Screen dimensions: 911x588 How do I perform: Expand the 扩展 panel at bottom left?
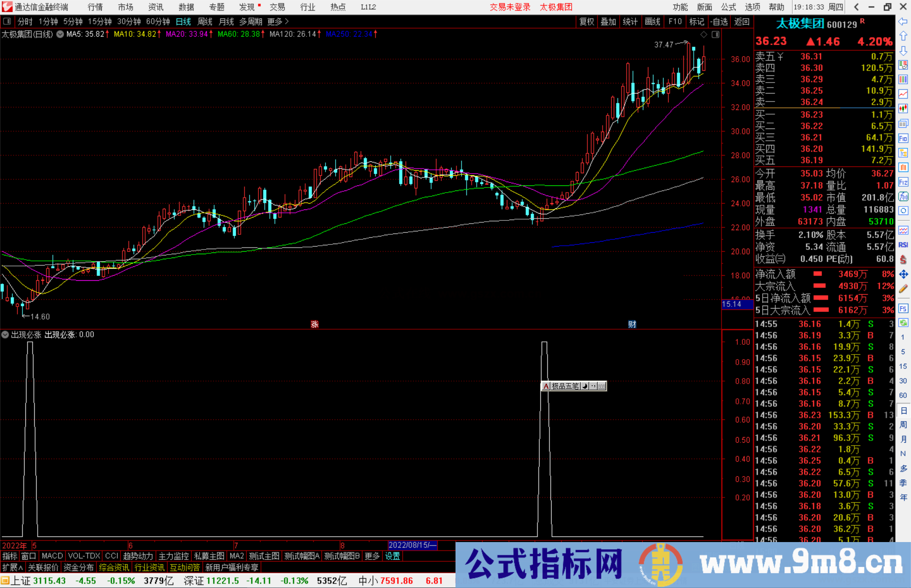click(11, 567)
